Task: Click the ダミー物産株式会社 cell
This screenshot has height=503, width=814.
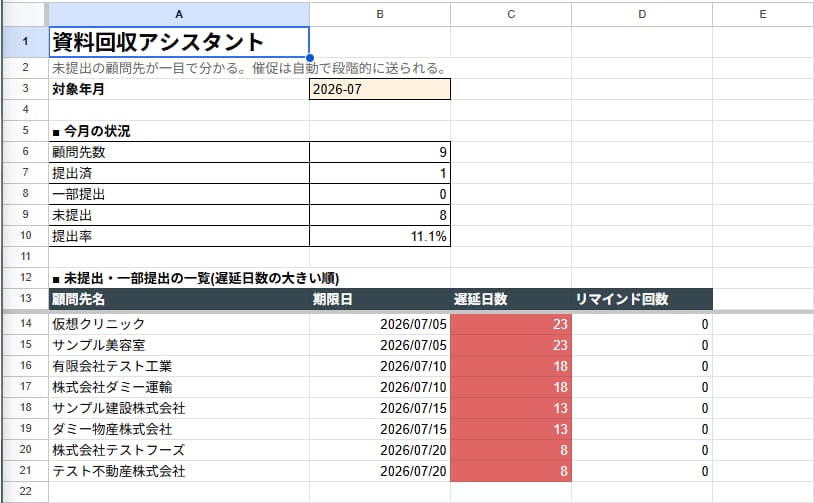Action: point(179,429)
